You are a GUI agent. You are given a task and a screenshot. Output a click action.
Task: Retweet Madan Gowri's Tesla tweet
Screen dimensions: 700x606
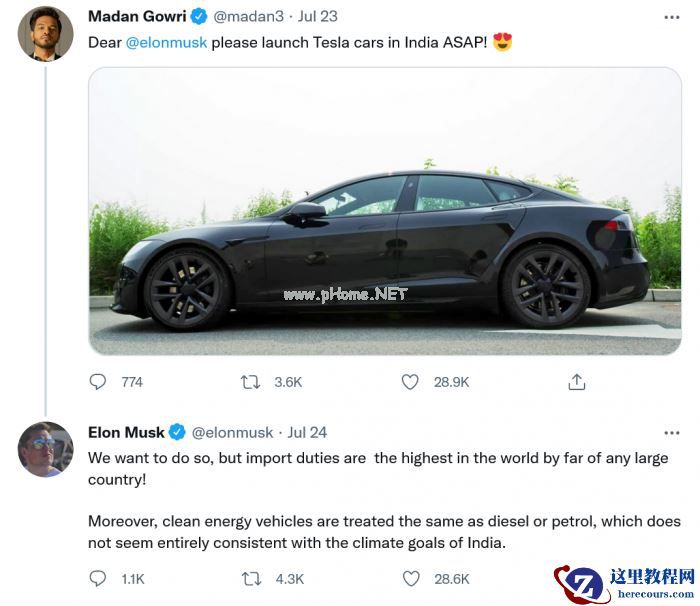tap(251, 382)
